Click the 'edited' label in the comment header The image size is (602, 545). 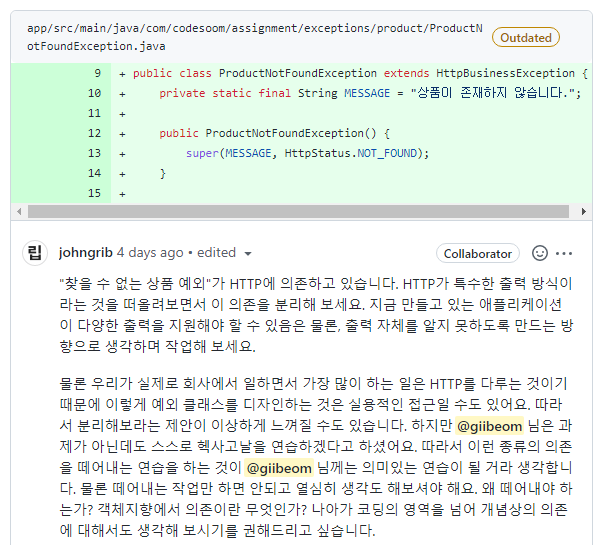216,253
